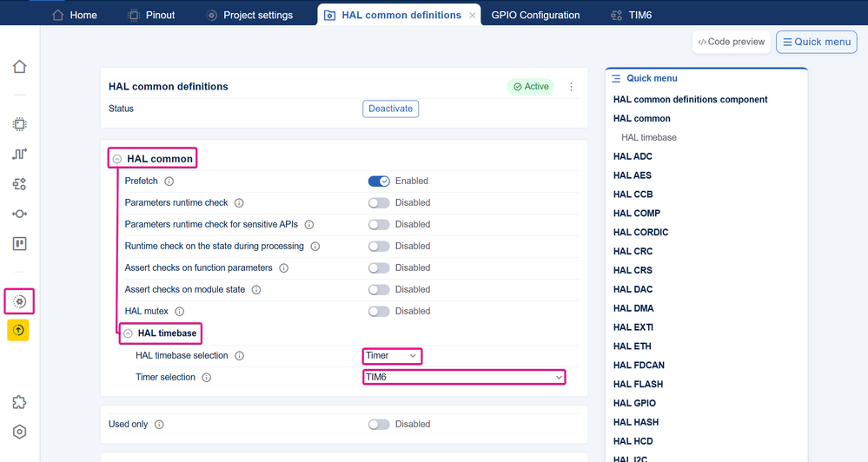Switch to the TIM6 tab
This screenshot has height=462, width=868.
[631, 15]
